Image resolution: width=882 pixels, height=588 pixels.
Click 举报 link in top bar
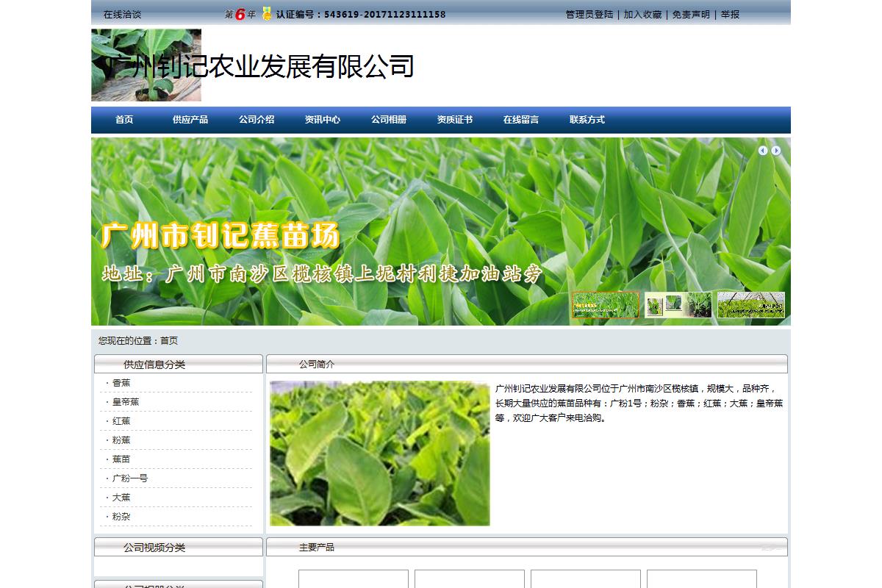click(730, 15)
